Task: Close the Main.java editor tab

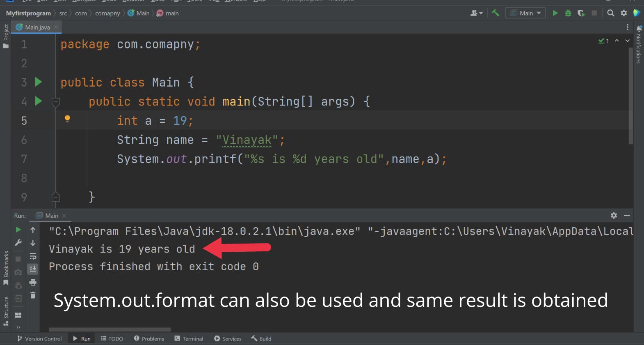Action: tap(56, 27)
